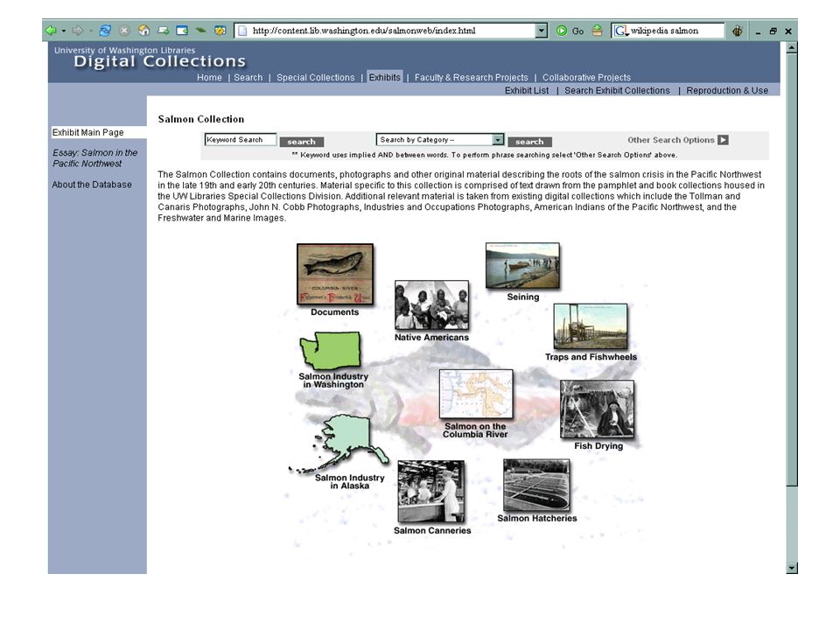Open the Documents fish thumbnail

(x=335, y=274)
